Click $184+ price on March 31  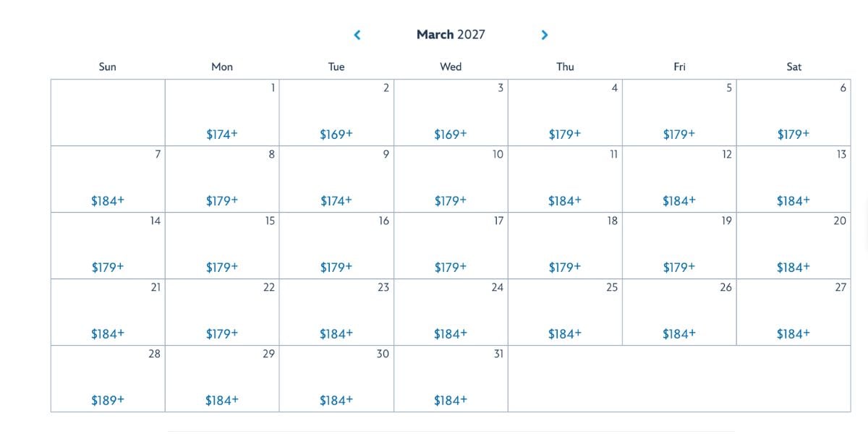[x=451, y=400]
